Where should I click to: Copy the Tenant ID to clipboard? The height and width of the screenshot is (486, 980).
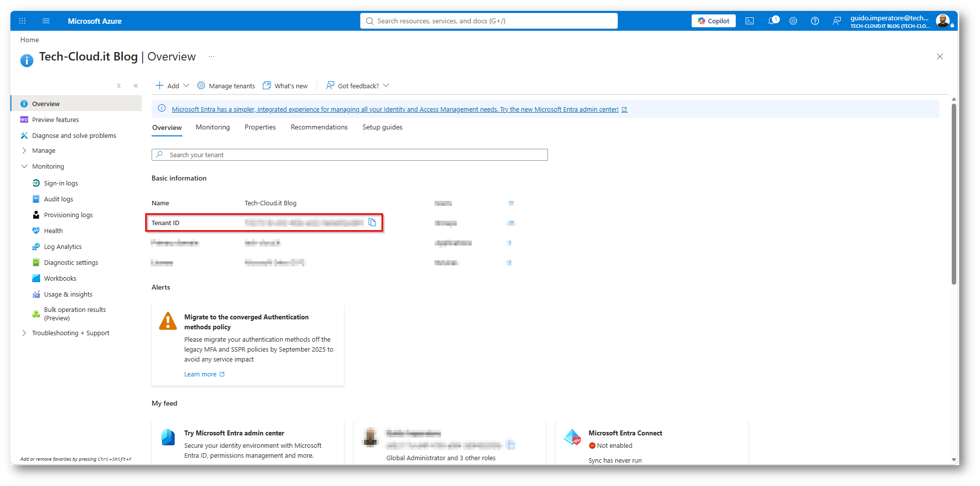(x=372, y=223)
